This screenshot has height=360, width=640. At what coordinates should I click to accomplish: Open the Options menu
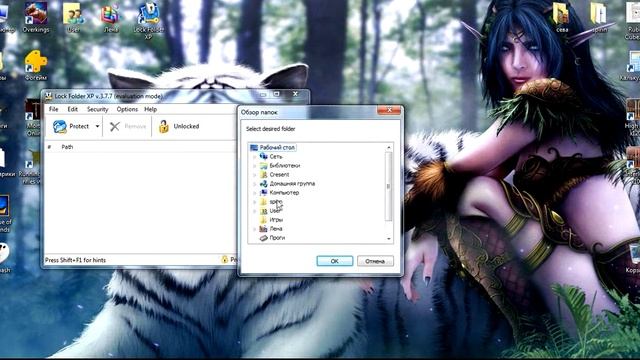[127, 109]
